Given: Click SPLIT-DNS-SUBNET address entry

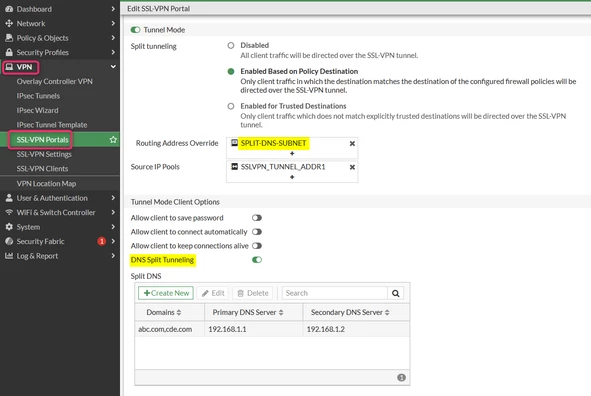Looking at the screenshot, I should 273,143.
